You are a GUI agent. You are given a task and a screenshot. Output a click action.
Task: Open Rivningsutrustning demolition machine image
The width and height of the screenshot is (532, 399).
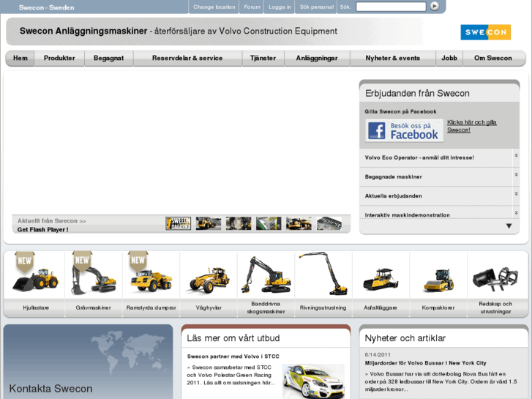[323, 273]
